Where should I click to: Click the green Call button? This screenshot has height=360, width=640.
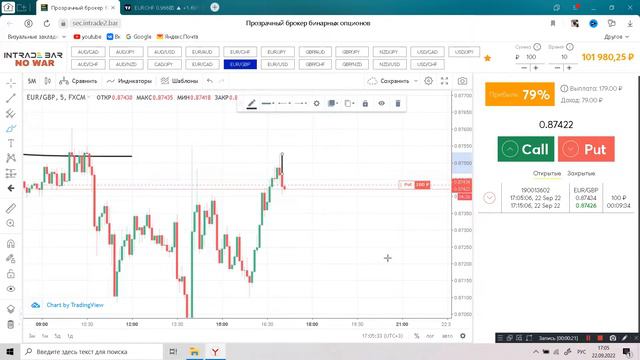click(x=526, y=149)
